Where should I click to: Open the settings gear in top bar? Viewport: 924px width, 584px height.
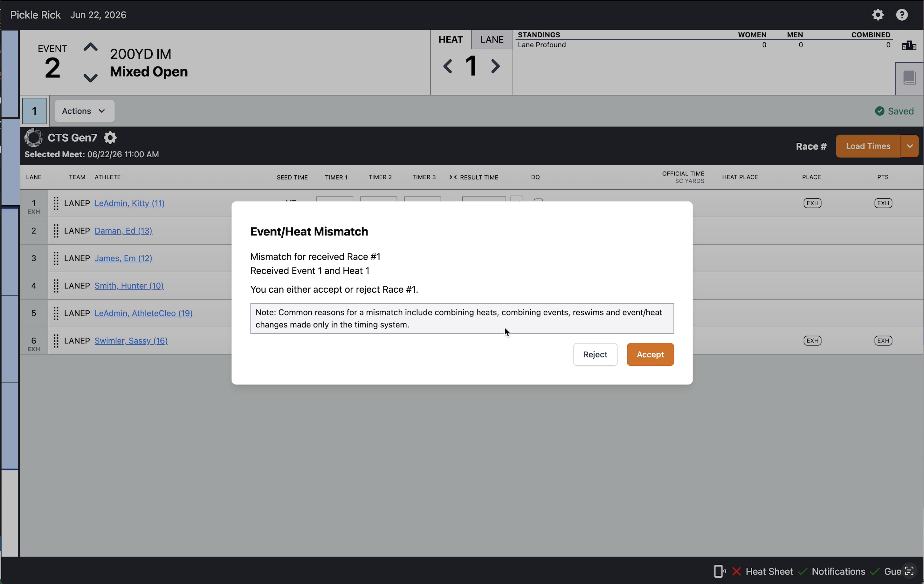pos(878,15)
